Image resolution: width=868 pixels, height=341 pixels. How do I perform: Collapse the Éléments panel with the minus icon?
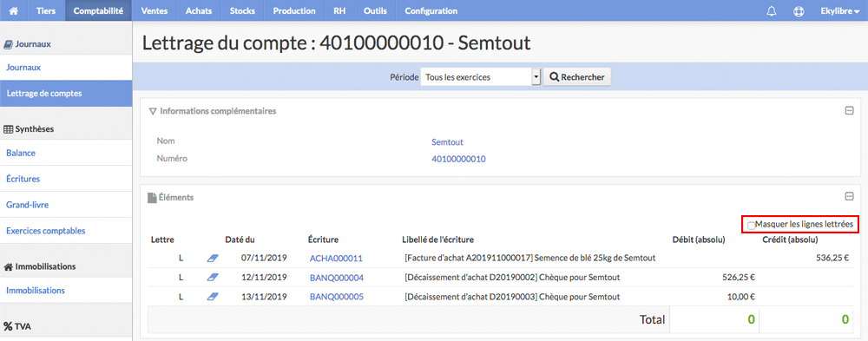pos(849,196)
